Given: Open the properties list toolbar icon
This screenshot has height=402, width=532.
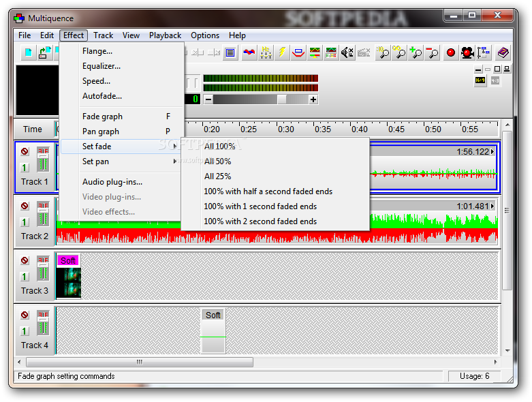Looking at the screenshot, I should coord(230,52).
